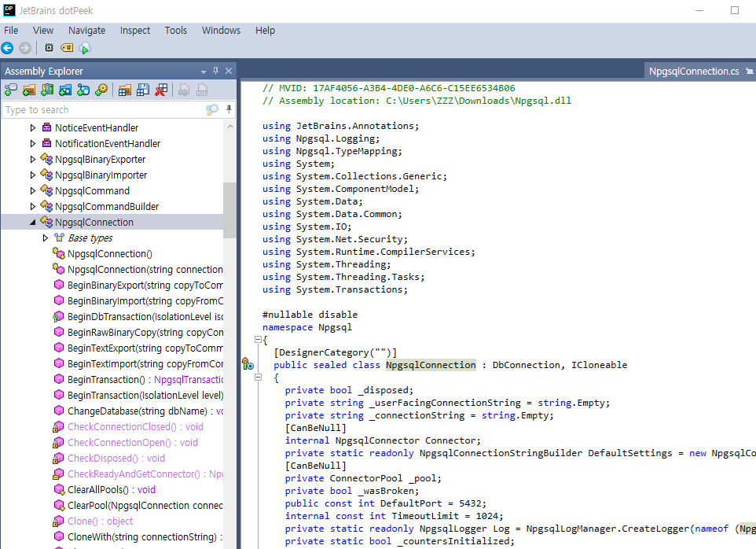Open the View menu
The width and height of the screenshot is (756, 549).
click(x=43, y=31)
